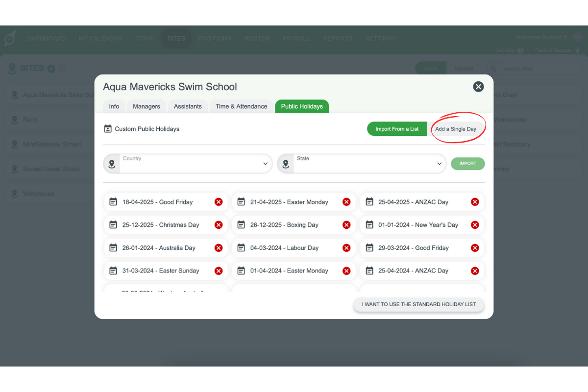Viewport: 588px width, 392px height.
Task: Open Get Help via the question mark icon
Action: [521, 50]
